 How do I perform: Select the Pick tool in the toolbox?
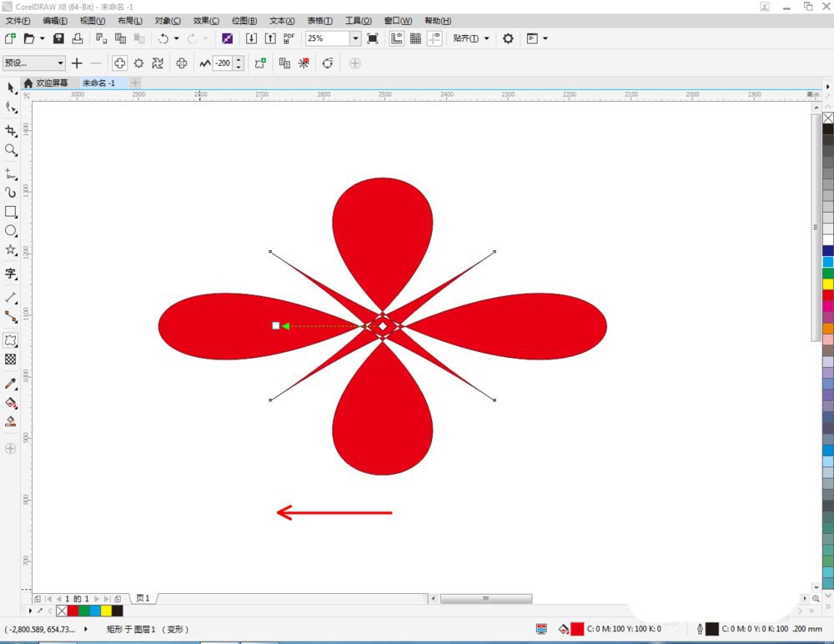pyautogui.click(x=11, y=88)
